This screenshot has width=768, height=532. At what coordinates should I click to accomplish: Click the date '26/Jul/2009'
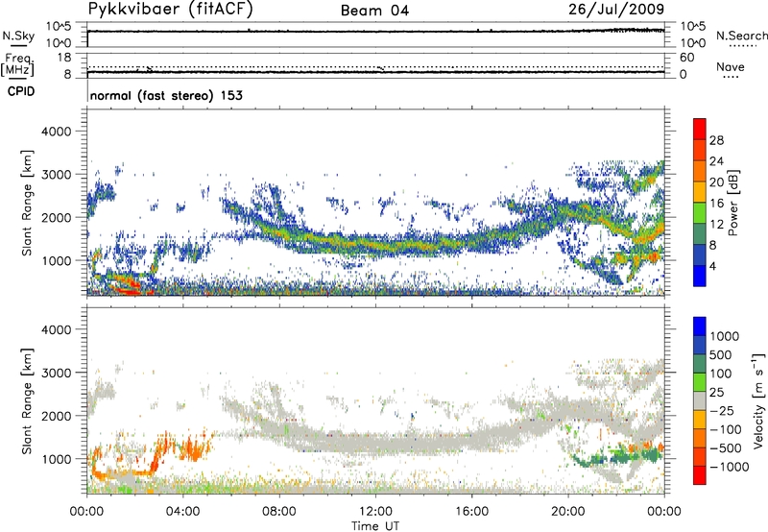pos(616,10)
